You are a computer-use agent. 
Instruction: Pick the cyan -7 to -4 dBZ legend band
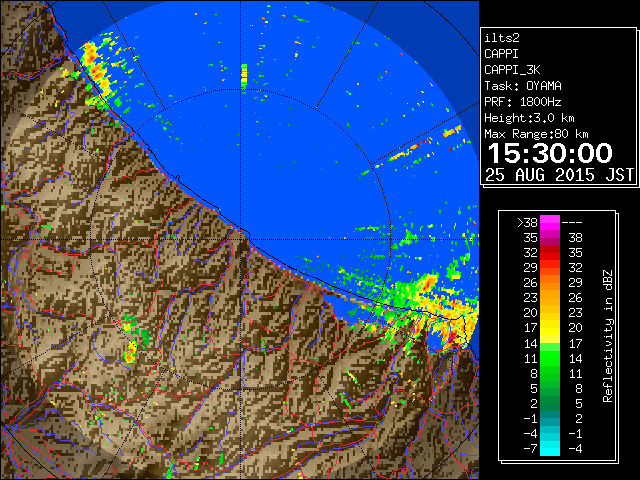[549, 448]
